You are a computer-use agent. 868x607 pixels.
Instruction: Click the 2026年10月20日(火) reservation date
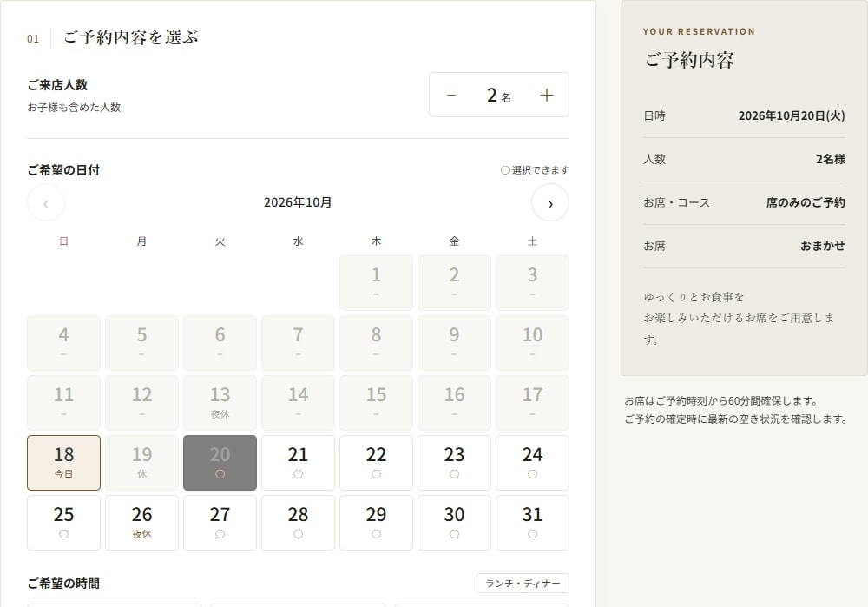coord(792,115)
